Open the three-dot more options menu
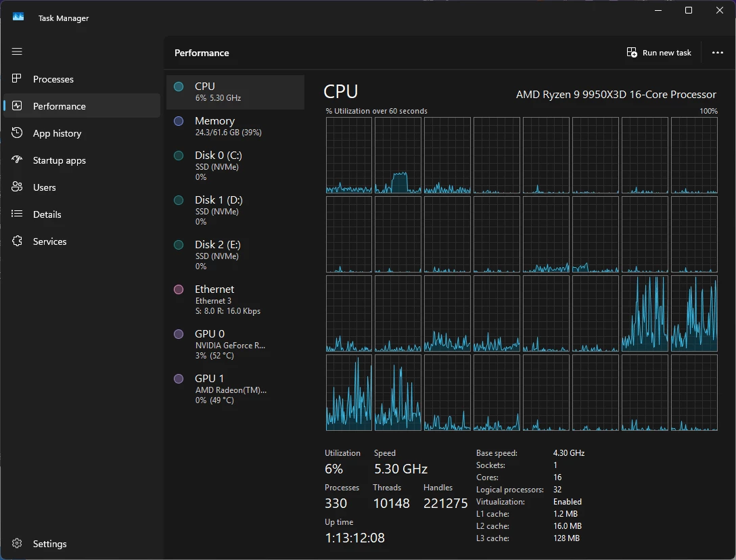This screenshot has width=736, height=560. tap(718, 53)
